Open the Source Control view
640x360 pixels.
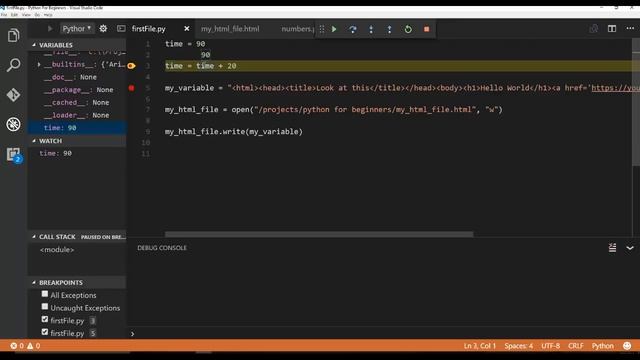pos(13,95)
